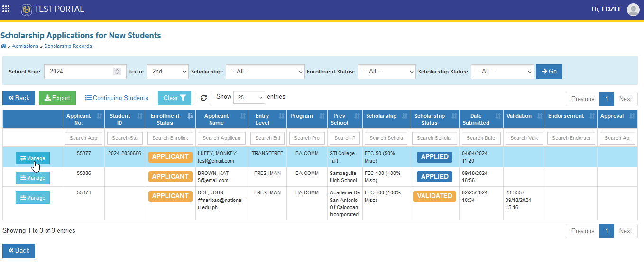The image size is (644, 265).
Task: Click bottom pagination Previous button
Action: [583, 231]
